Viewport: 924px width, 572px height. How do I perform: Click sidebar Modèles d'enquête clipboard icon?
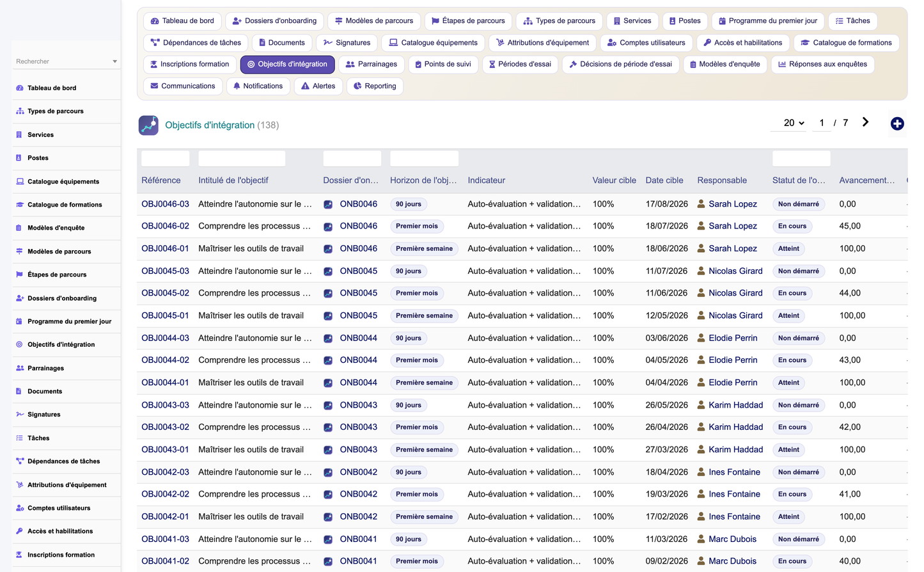[x=19, y=228]
